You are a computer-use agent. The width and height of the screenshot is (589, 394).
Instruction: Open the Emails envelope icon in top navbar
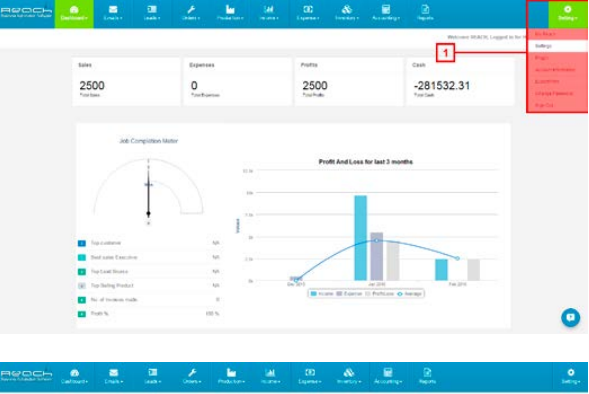[x=113, y=9]
